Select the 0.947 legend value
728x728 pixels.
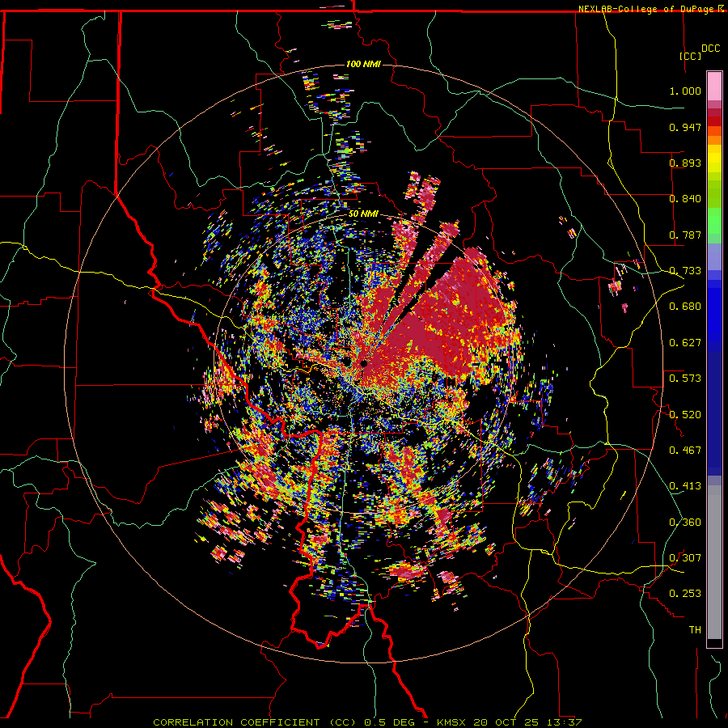coord(685,127)
